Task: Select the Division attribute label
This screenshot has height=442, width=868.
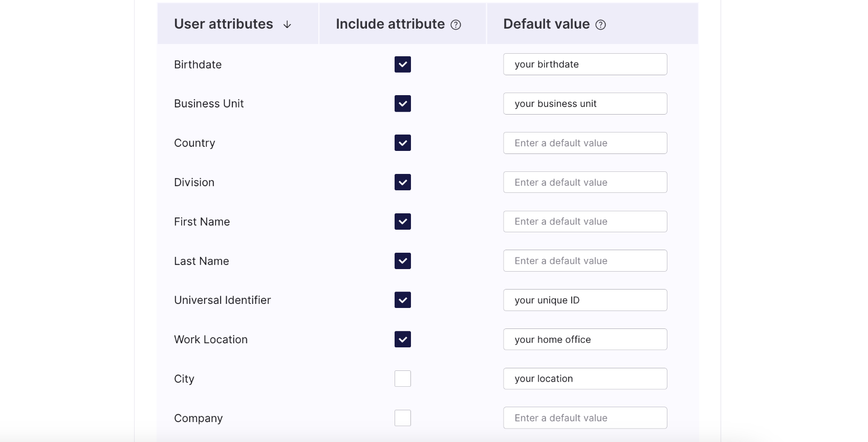Action: (x=194, y=182)
